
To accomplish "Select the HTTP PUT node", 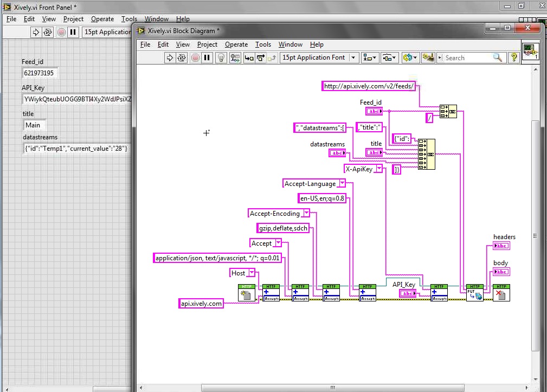I will pos(475,293).
